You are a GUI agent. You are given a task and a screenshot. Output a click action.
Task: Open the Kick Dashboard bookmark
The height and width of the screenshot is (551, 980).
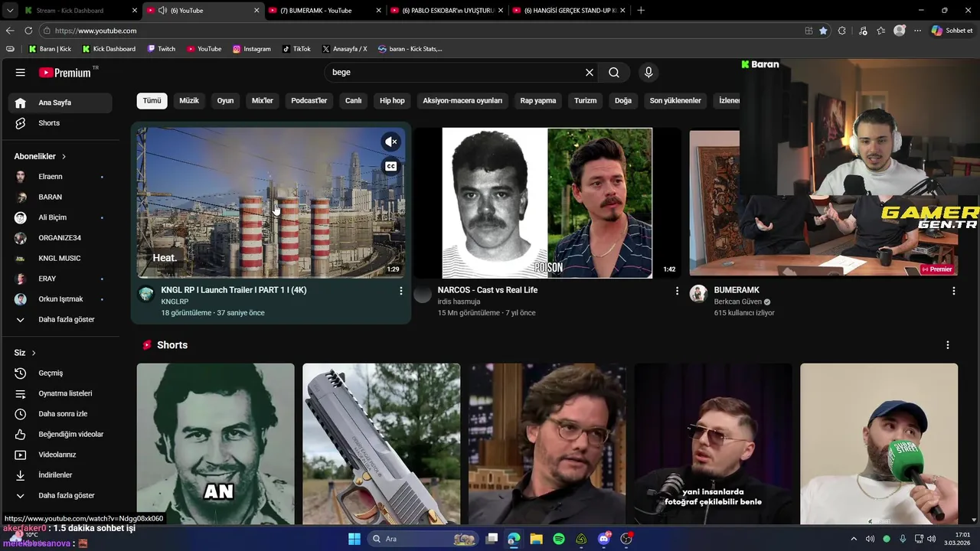(108, 49)
